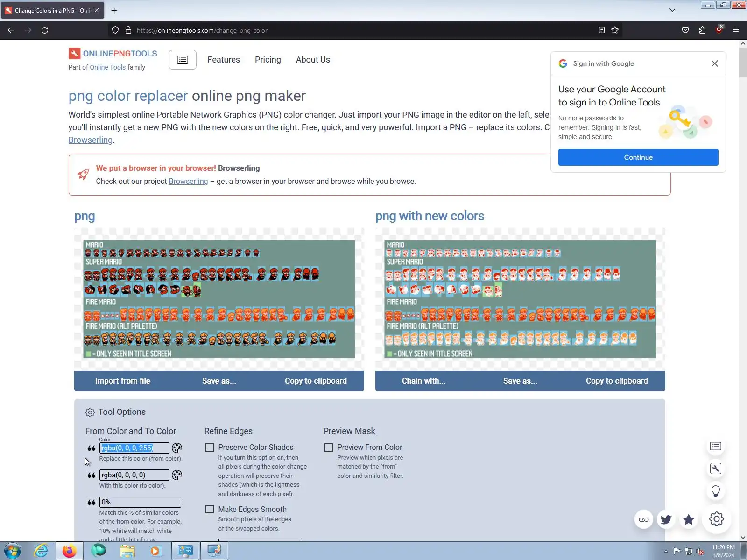747x560 pixels.
Task: Copy the original png to clipboard
Action: pyautogui.click(x=316, y=381)
